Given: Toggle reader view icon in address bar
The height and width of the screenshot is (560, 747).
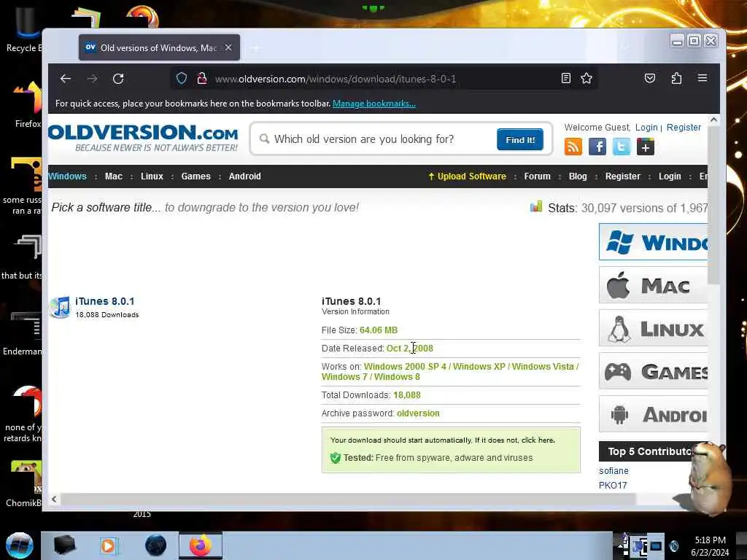Looking at the screenshot, I should coord(565,78).
